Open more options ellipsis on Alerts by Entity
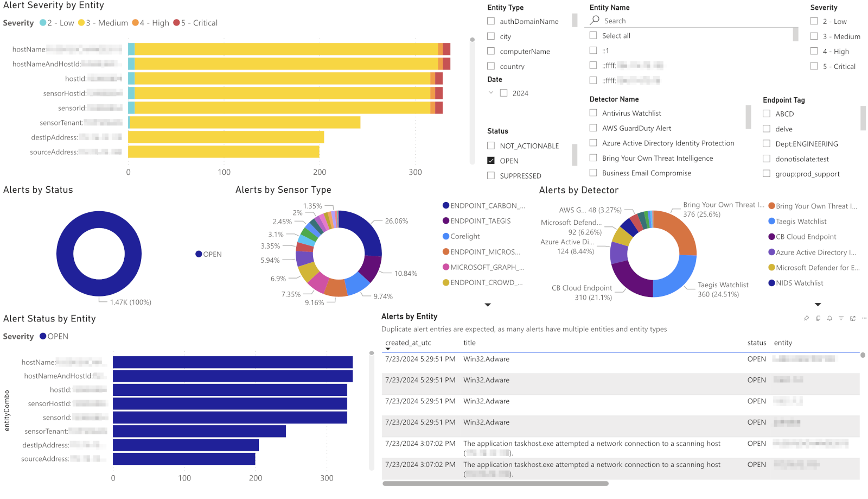The image size is (868, 499). (x=864, y=318)
